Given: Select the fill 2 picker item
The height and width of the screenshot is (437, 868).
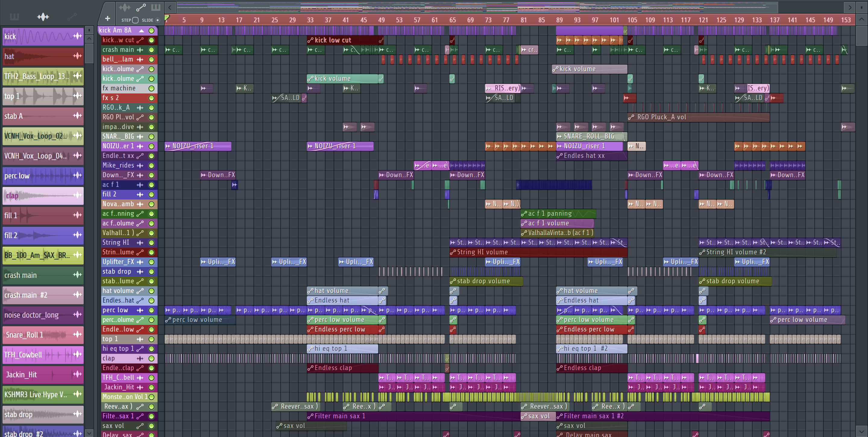Looking at the screenshot, I should 43,235.
